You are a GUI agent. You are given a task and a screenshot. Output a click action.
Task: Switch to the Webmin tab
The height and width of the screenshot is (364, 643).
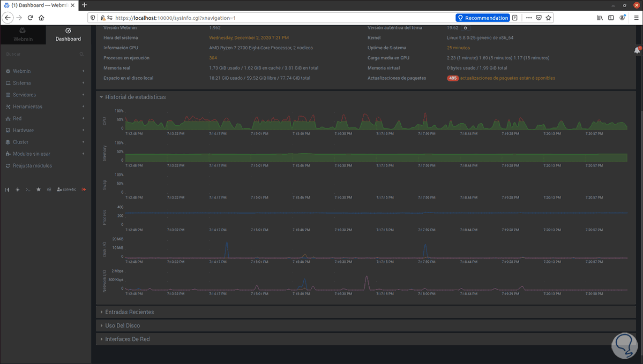[23, 35]
